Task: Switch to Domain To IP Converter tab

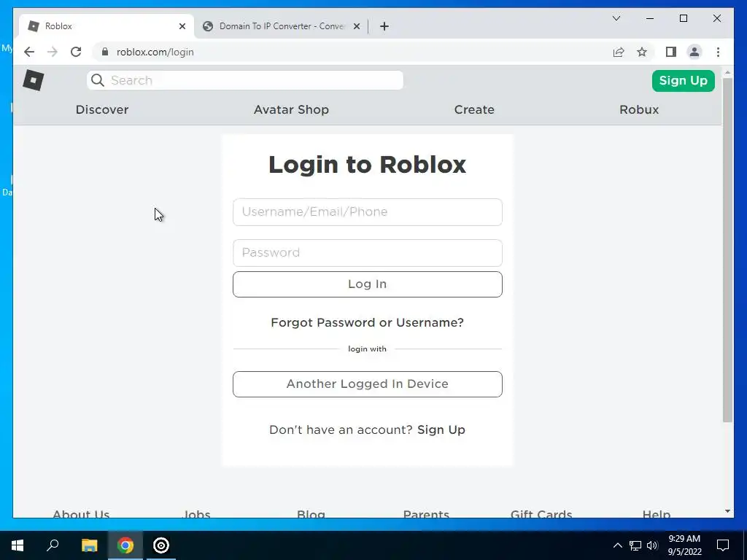Action: tap(281, 26)
